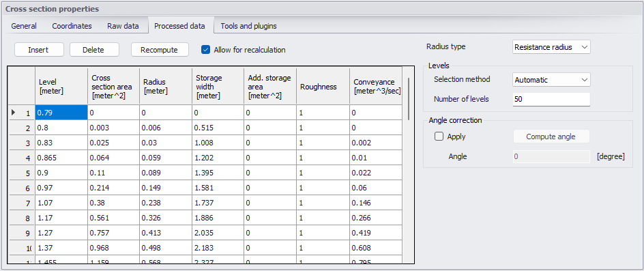Switch to the Raw data tab
The height and width of the screenshot is (271, 644).
(123, 26)
